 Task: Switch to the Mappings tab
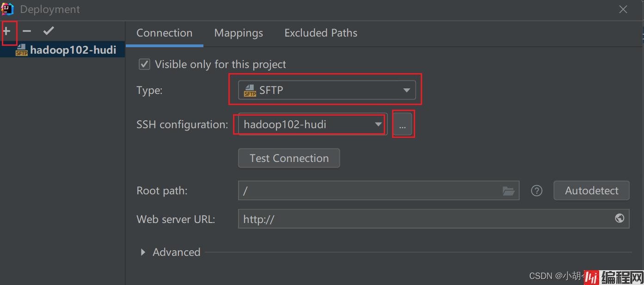239,33
